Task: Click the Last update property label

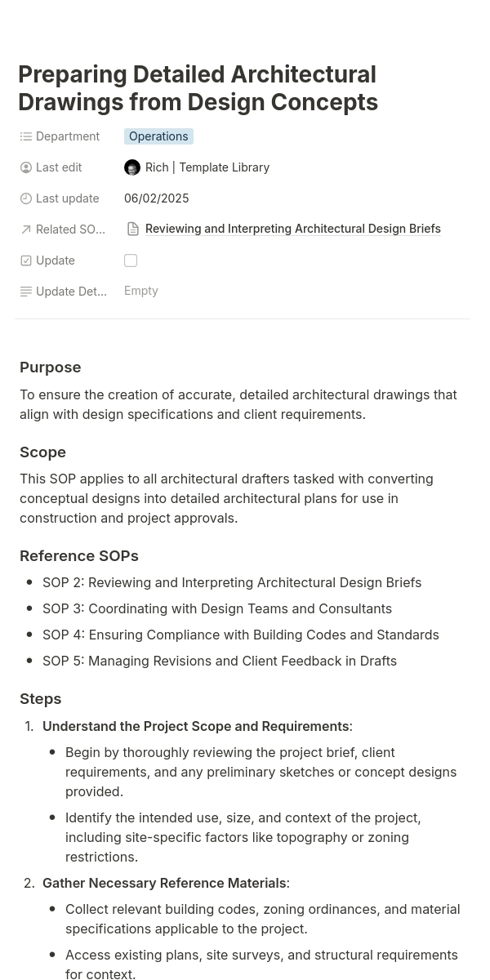Action: click(67, 198)
